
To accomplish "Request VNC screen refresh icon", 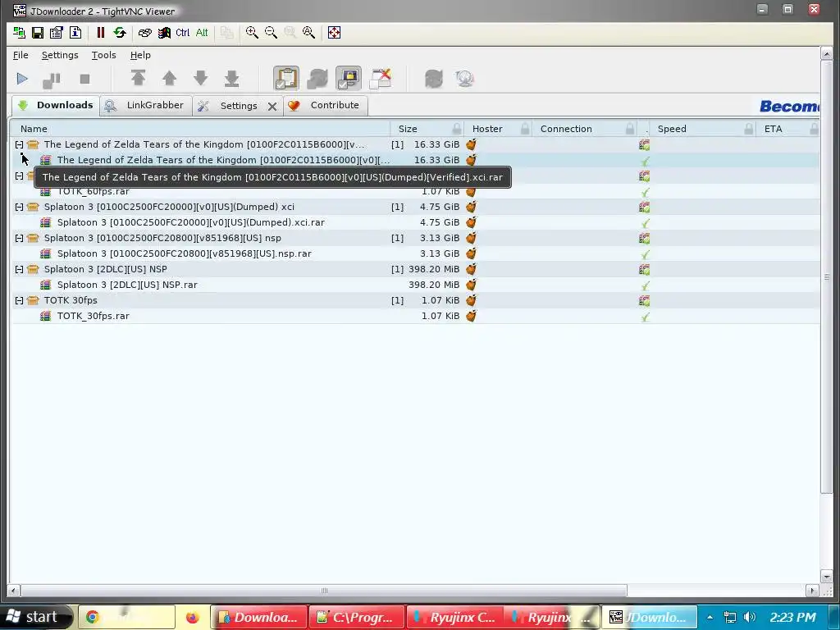I will tap(120, 33).
